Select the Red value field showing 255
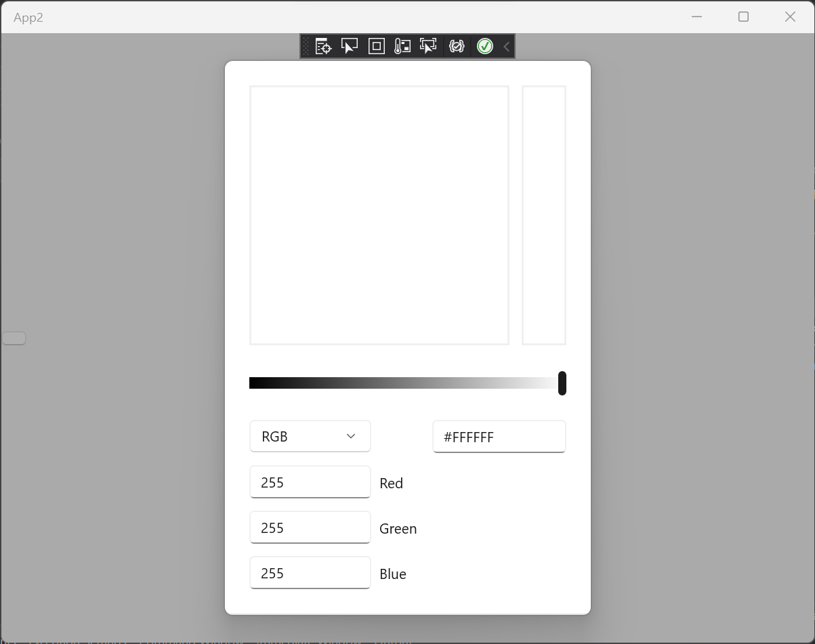 click(x=310, y=481)
